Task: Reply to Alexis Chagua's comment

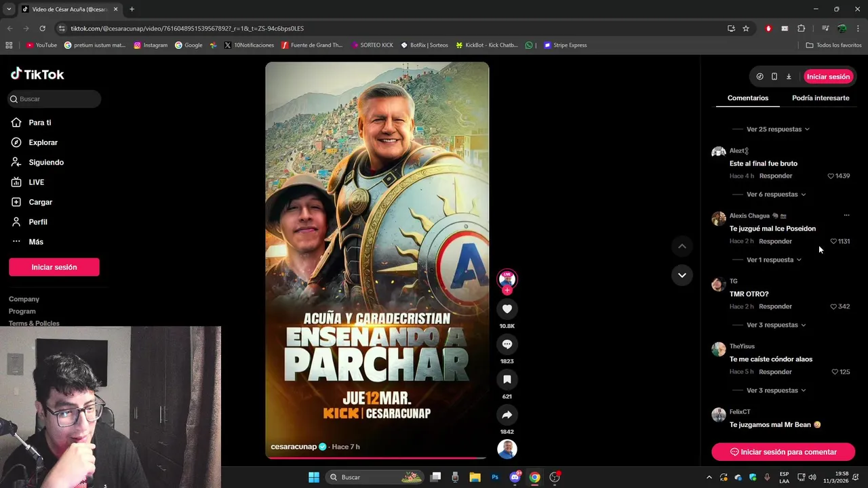Action: [x=776, y=241]
